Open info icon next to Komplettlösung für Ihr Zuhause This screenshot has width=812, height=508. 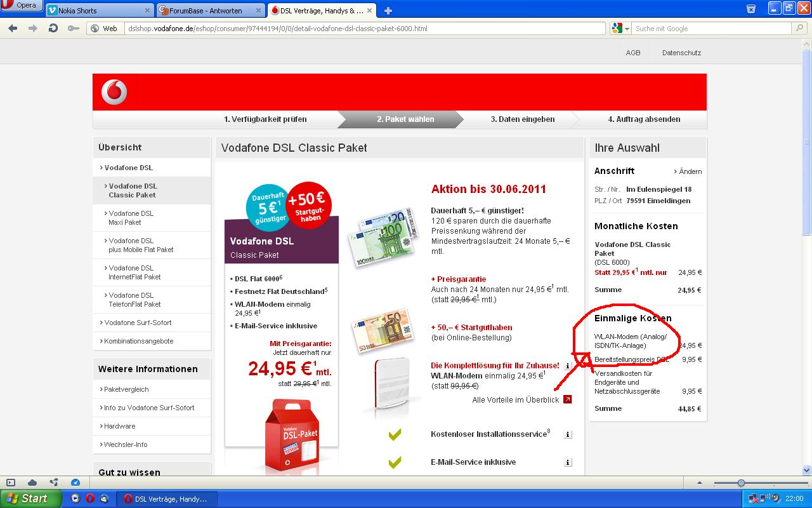[568, 366]
